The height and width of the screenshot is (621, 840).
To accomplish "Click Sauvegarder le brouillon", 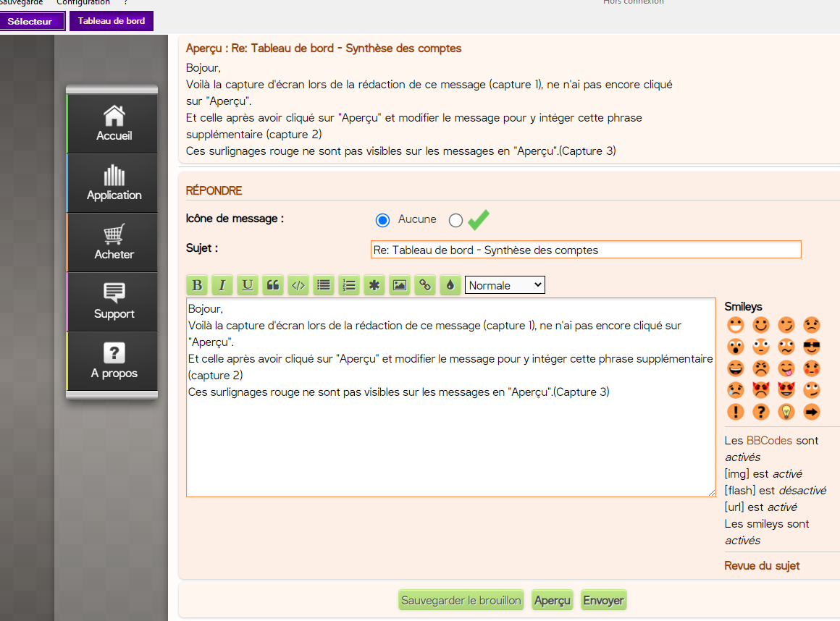I will [x=461, y=600].
